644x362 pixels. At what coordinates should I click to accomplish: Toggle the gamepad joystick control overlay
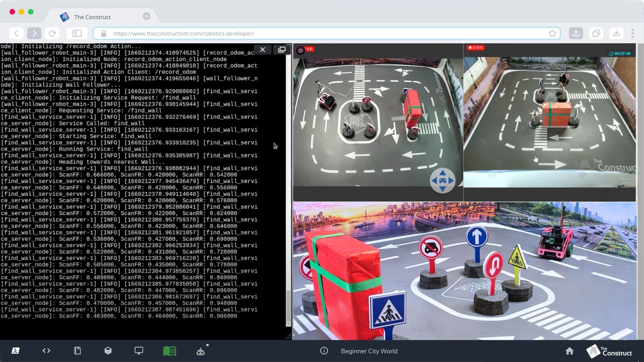coord(443,181)
